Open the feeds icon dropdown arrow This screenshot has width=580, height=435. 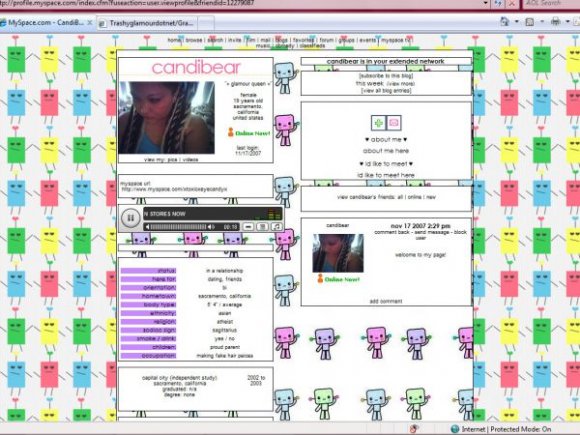coord(542,22)
